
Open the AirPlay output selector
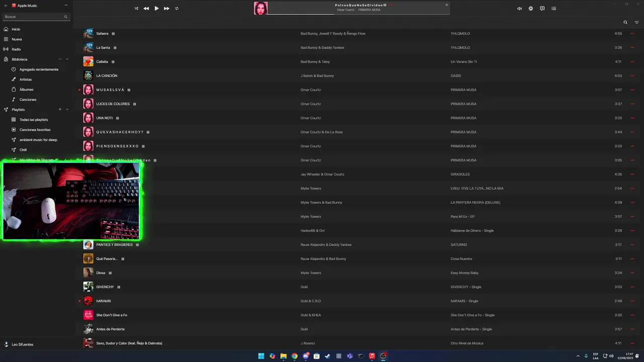(x=531, y=9)
